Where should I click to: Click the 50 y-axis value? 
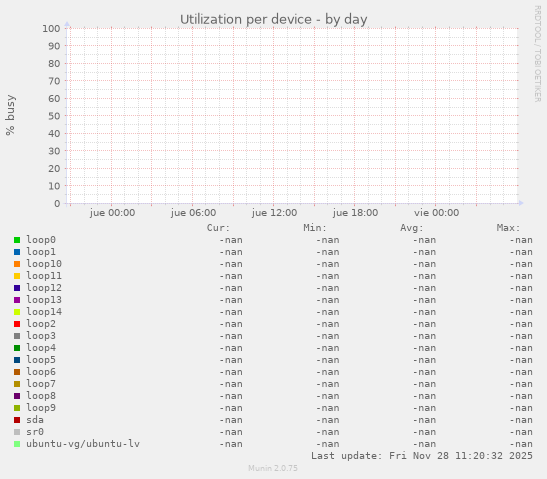pyautogui.click(x=54, y=116)
